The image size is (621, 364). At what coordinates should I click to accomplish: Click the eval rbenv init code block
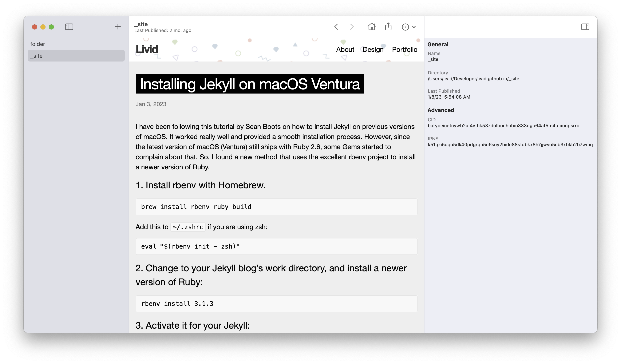276,246
